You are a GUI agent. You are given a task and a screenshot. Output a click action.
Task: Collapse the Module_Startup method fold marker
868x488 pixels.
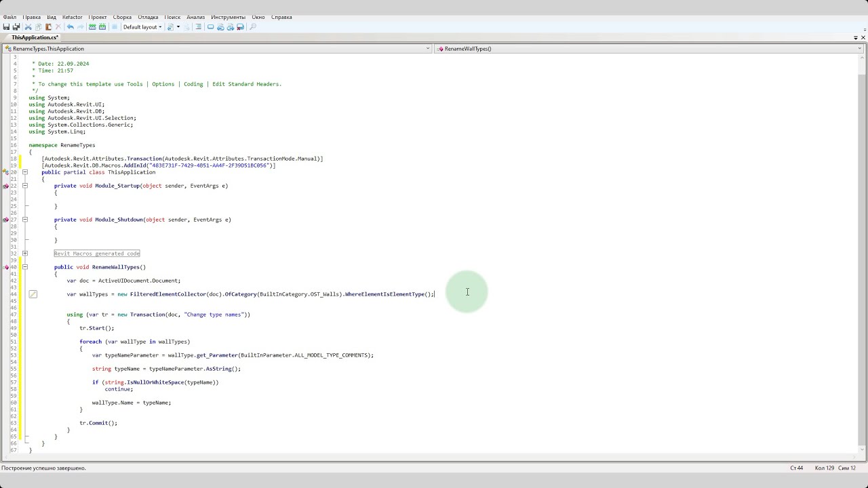24,186
